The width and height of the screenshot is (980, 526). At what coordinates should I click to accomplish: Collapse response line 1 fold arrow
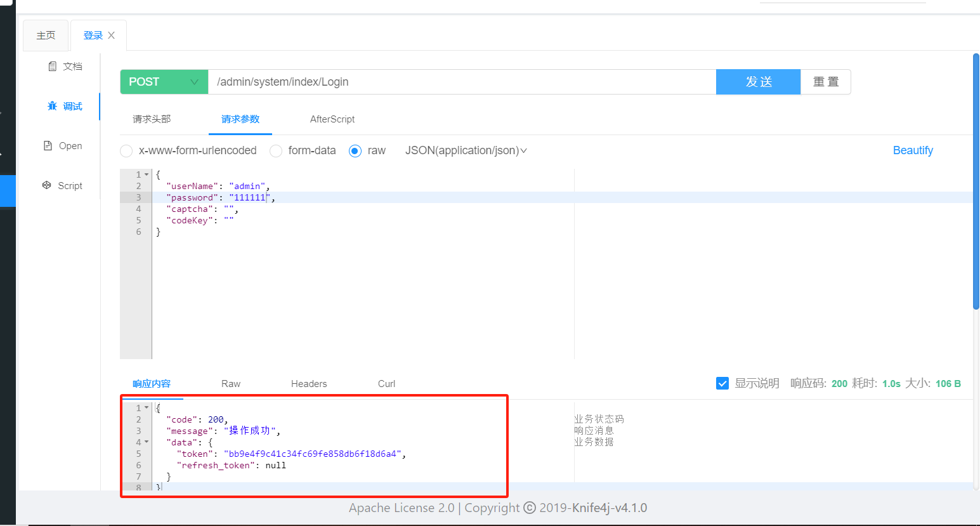(x=147, y=408)
